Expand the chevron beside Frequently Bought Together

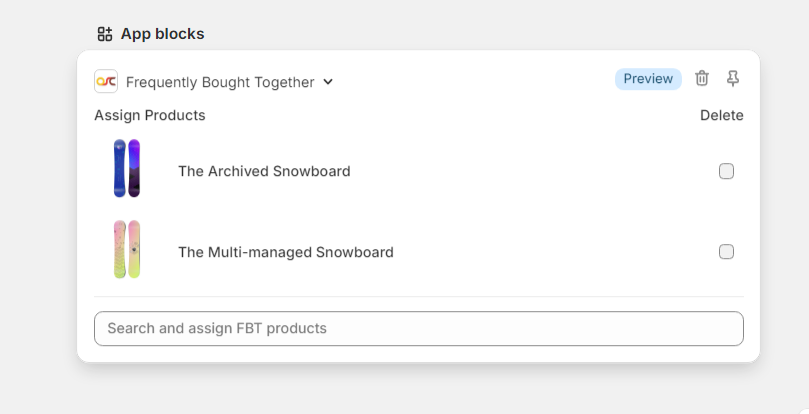click(x=328, y=82)
